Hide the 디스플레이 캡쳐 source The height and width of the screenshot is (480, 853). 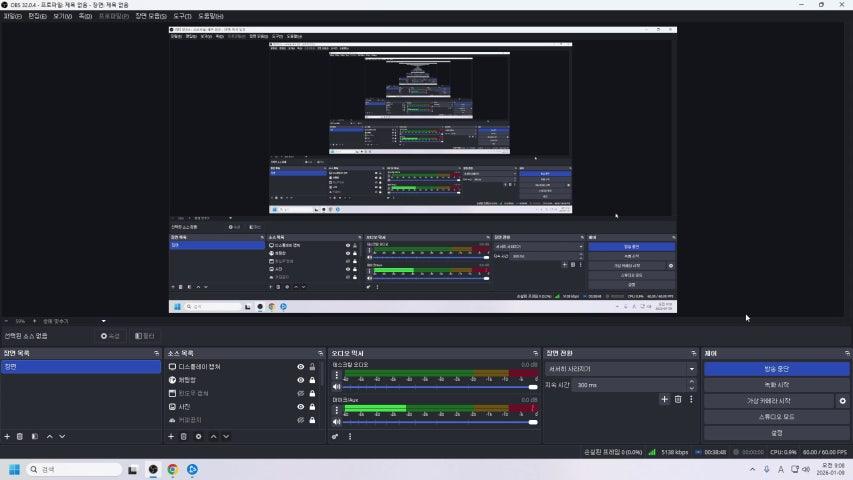coord(300,367)
